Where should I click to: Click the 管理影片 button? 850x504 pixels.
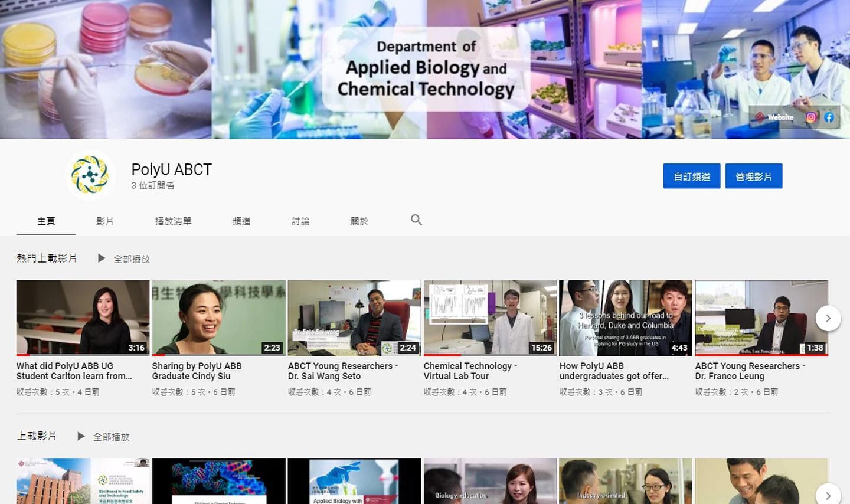(x=754, y=175)
